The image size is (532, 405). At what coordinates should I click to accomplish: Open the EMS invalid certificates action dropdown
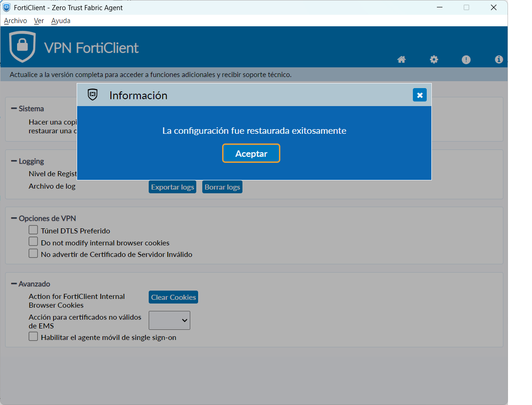169,320
